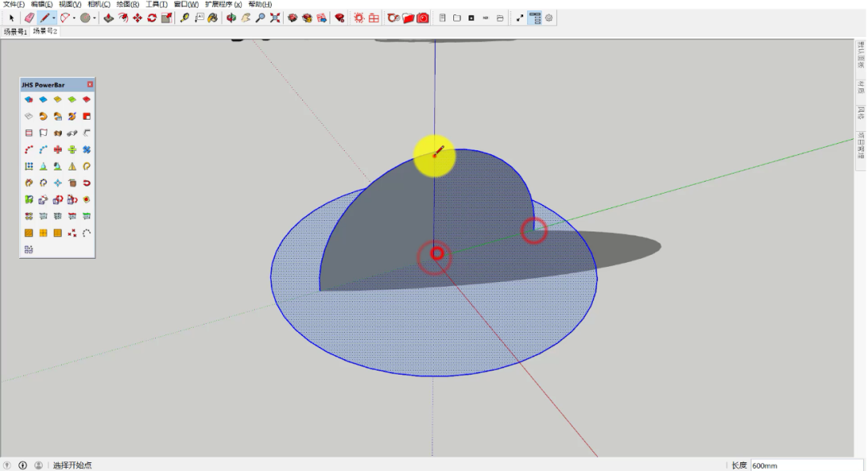Click the blue X-shaped PowerBar icon
The image size is (868, 471).
click(x=86, y=150)
